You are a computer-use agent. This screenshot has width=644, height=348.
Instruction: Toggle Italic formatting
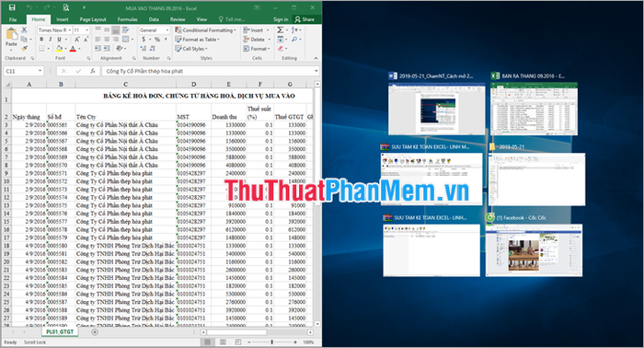tap(50, 40)
